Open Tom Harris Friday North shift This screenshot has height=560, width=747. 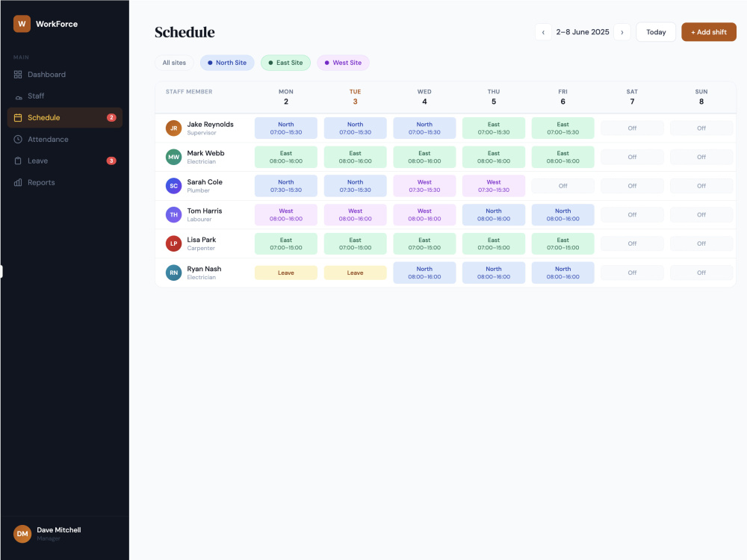(563, 215)
